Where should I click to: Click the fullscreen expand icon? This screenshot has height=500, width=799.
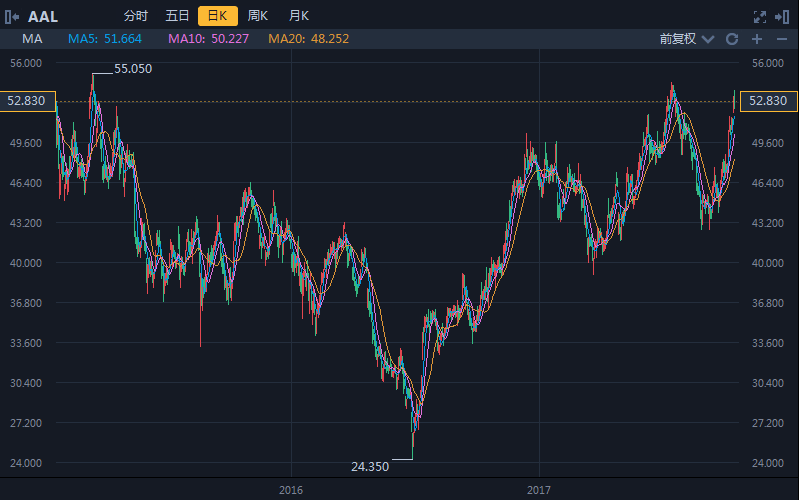[759, 16]
